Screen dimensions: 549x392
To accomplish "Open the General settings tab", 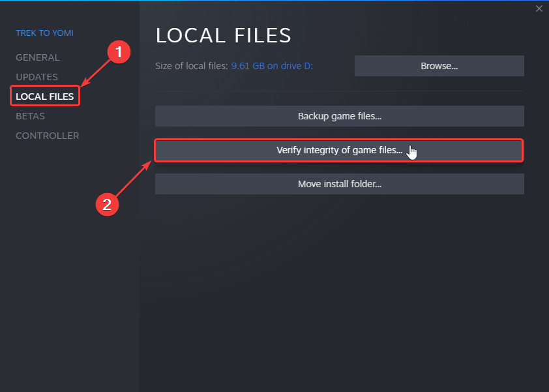I will (37, 57).
